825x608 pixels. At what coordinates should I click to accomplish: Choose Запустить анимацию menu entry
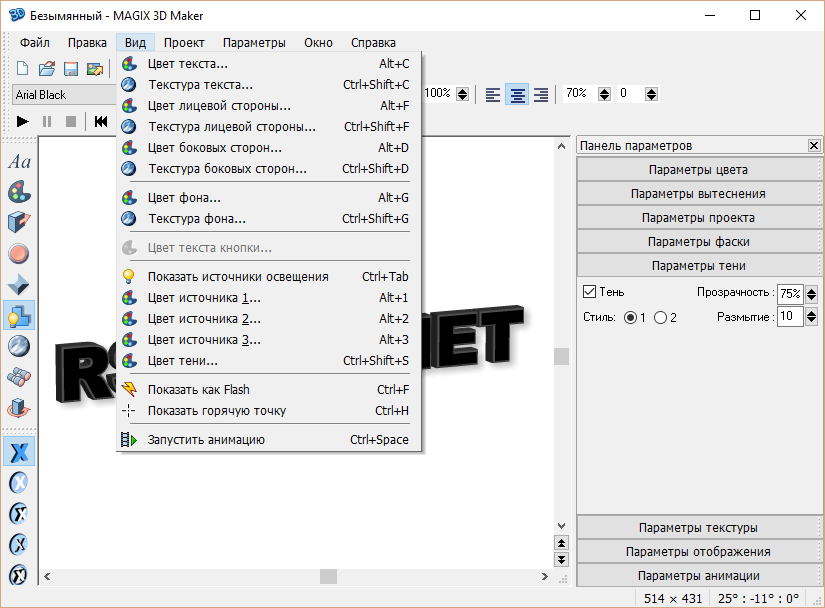click(x=268, y=440)
